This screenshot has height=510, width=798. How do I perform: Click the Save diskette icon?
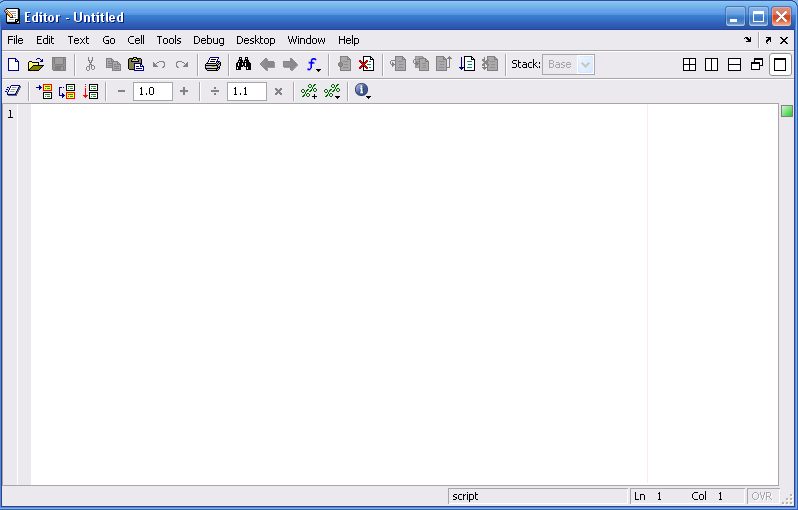tap(59, 64)
